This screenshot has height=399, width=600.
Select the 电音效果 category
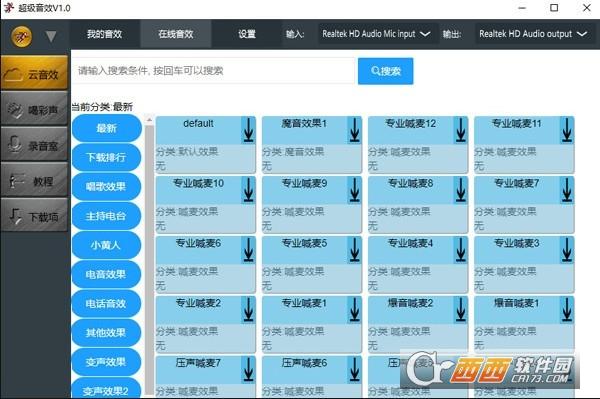click(106, 274)
